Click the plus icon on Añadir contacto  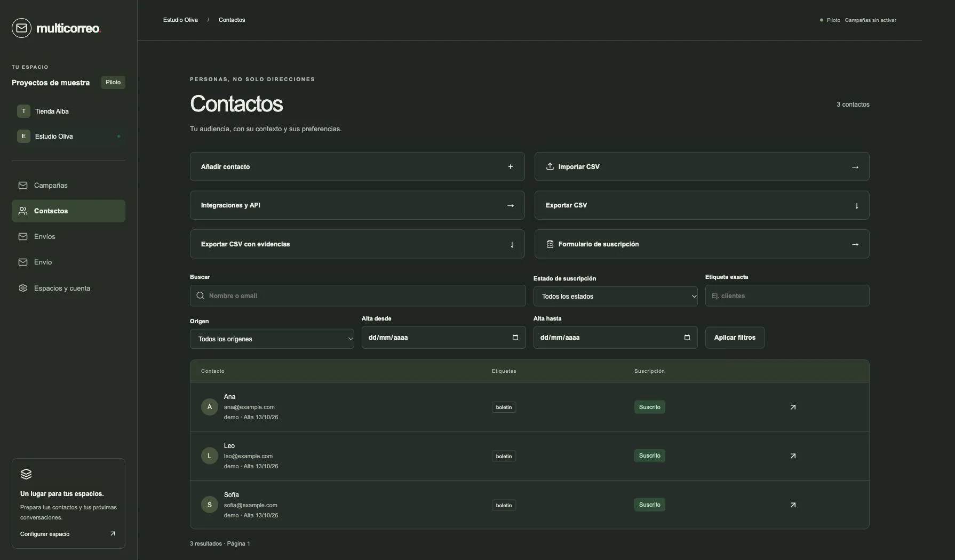[x=511, y=166]
